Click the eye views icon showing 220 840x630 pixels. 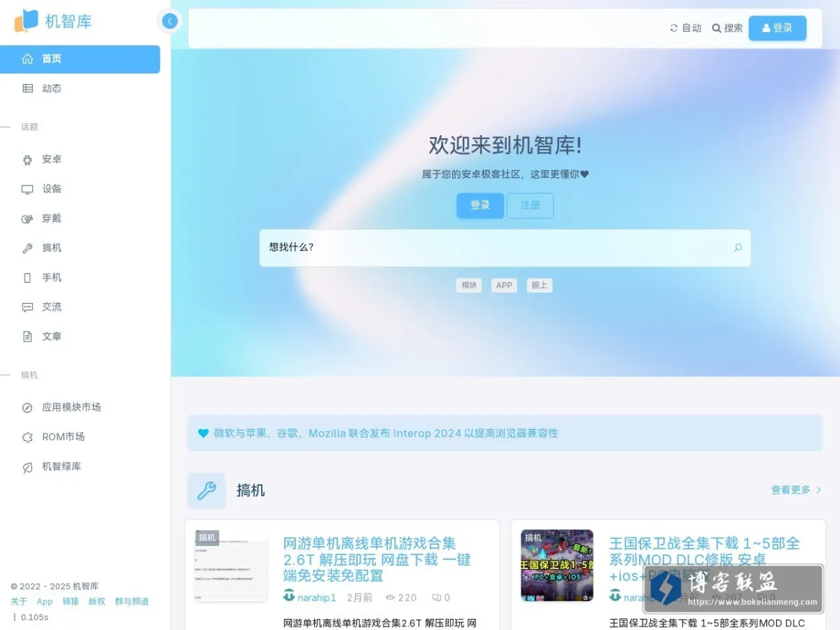(x=391, y=598)
